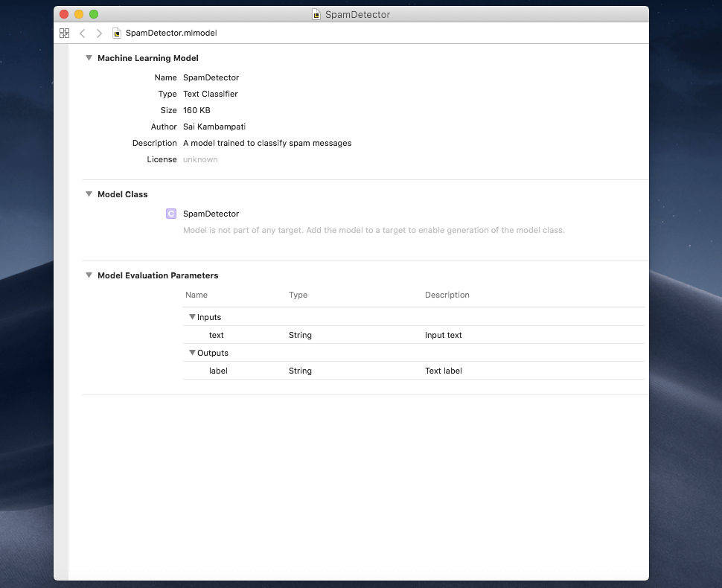Collapse the Outputs group triangle
722x588 pixels.
click(x=192, y=353)
